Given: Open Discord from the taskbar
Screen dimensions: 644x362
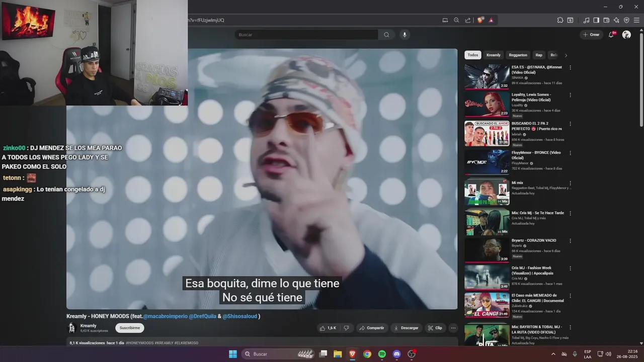Looking at the screenshot, I should click(396, 354).
